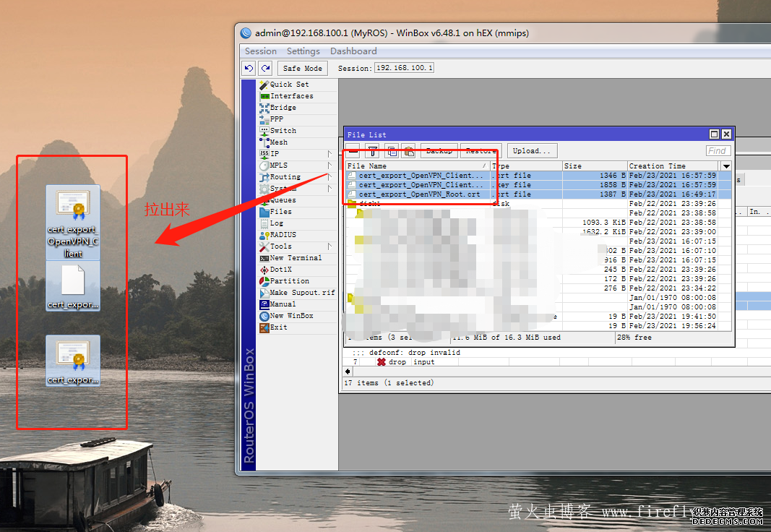Launch New Terminal

pyautogui.click(x=296, y=257)
